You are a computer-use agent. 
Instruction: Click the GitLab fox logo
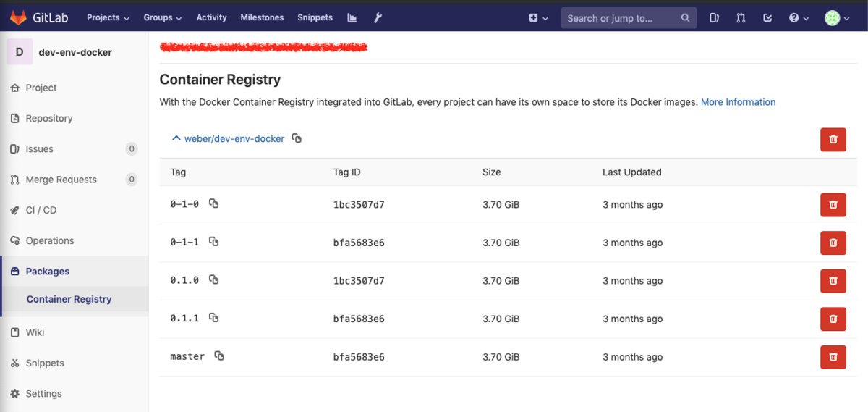(18, 17)
